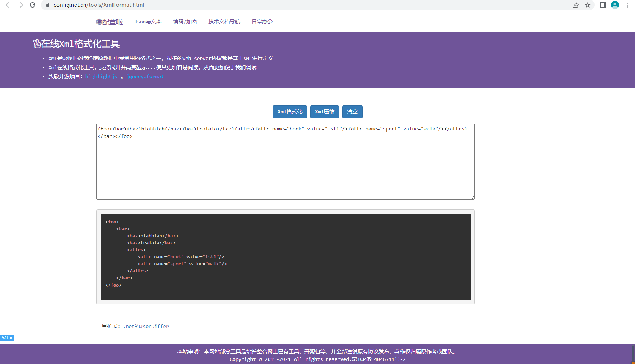
Task: Click the </bar> closing tag in output
Action: pos(124,278)
